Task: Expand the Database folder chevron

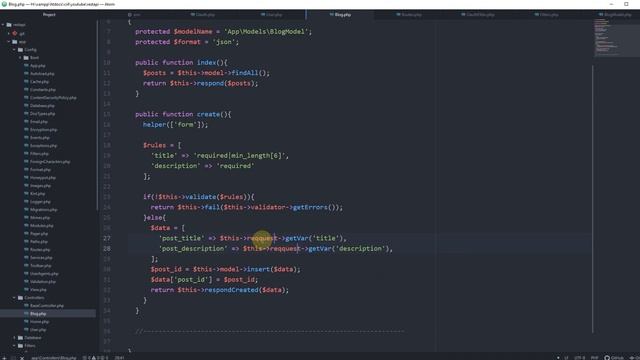Action: tap(15, 338)
